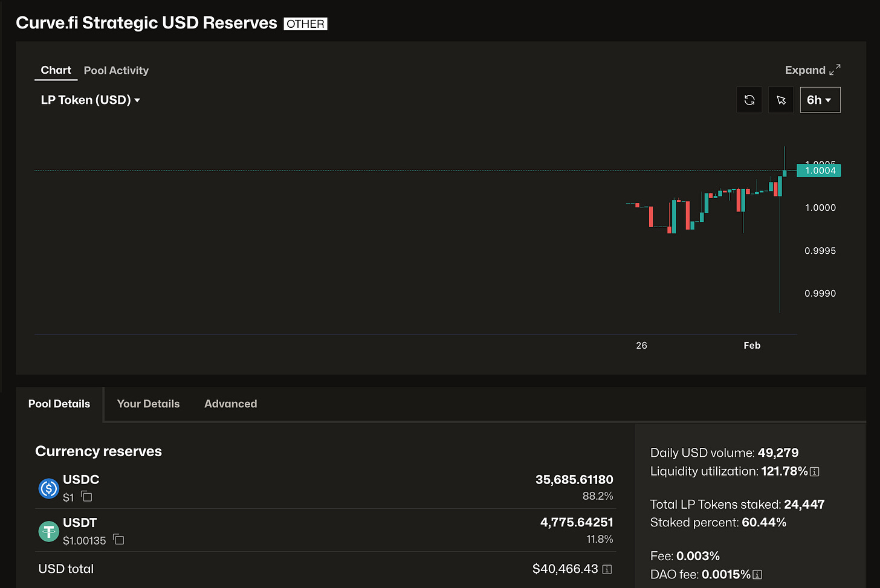Click the USDC coin logo

tap(48, 488)
